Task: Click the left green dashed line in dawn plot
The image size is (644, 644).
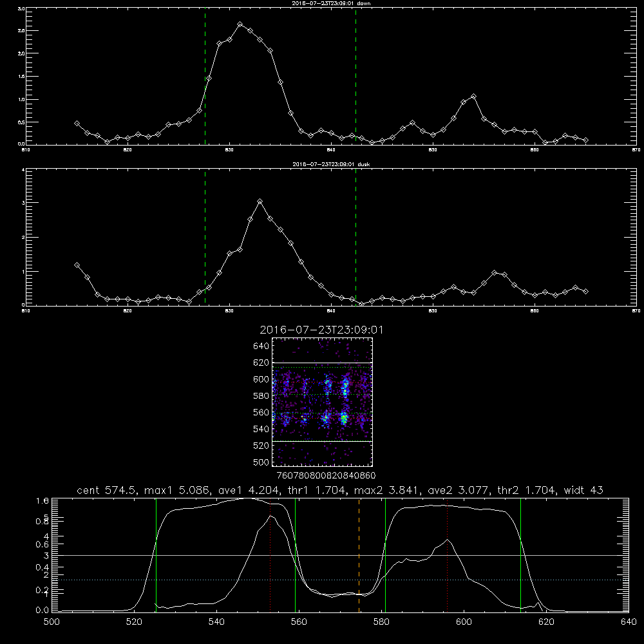Action: [205, 77]
